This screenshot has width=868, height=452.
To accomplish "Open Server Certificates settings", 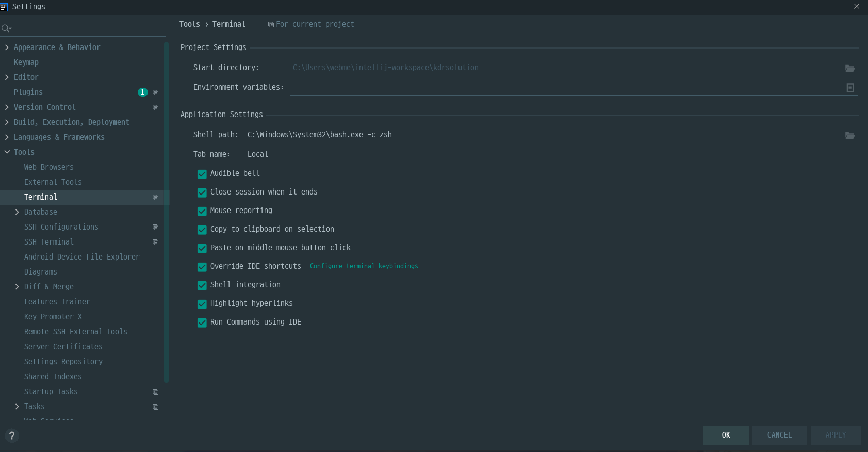I will coord(63,347).
